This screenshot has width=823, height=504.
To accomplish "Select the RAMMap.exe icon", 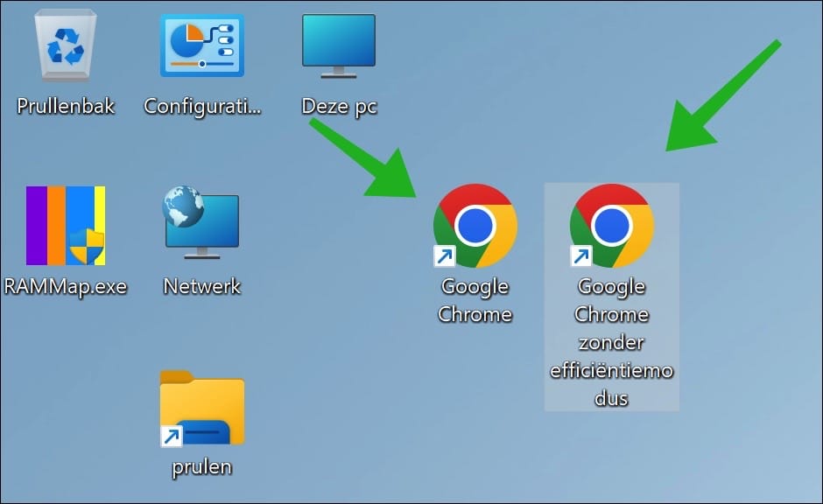I will coord(66,226).
